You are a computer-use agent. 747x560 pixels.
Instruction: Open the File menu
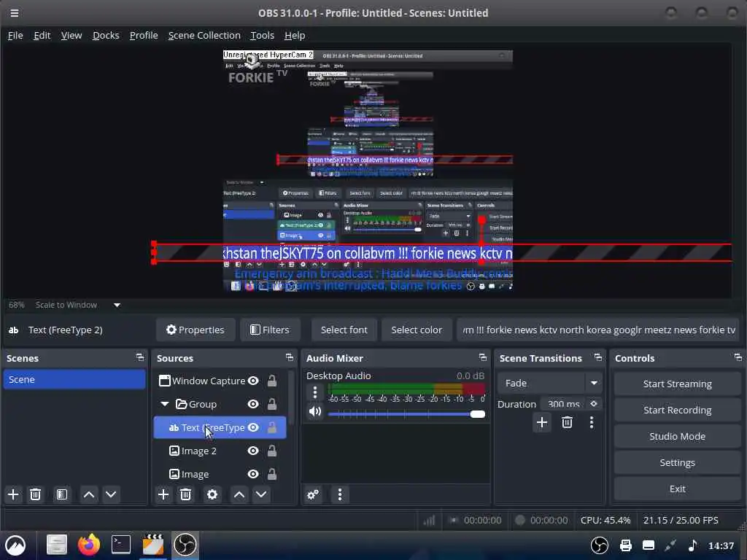(15, 35)
